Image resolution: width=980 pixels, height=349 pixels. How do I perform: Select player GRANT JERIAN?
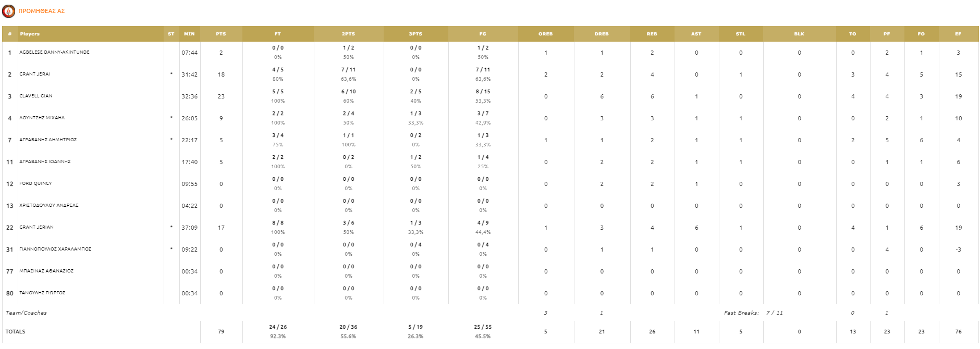pyautogui.click(x=36, y=227)
